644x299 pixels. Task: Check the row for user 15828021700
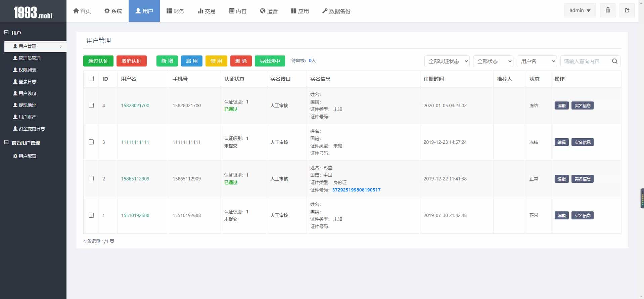point(91,105)
